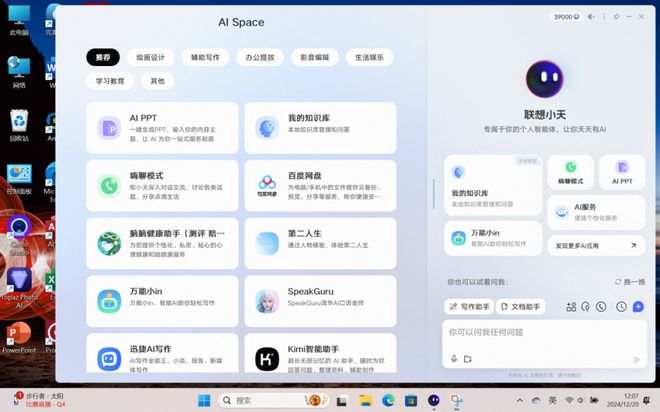Open the 躺躺健康助手 app card
This screenshot has height=412, width=660.
coord(162,243)
